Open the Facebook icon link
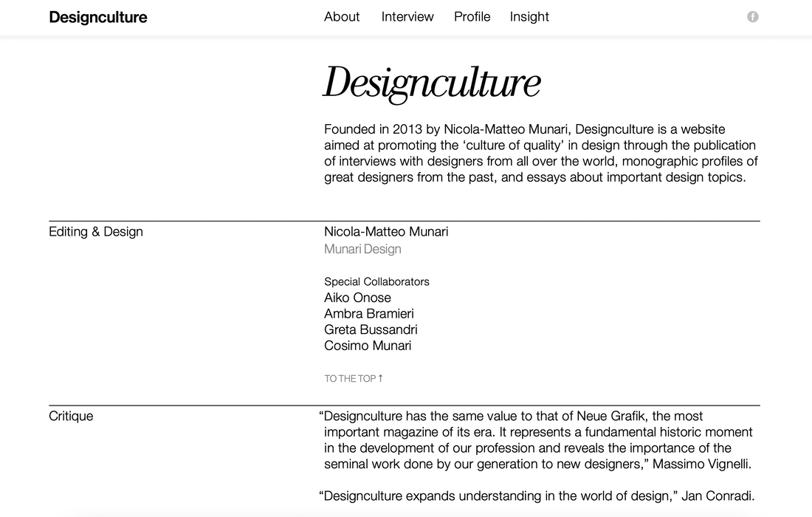This screenshot has height=517, width=812. tap(752, 16)
